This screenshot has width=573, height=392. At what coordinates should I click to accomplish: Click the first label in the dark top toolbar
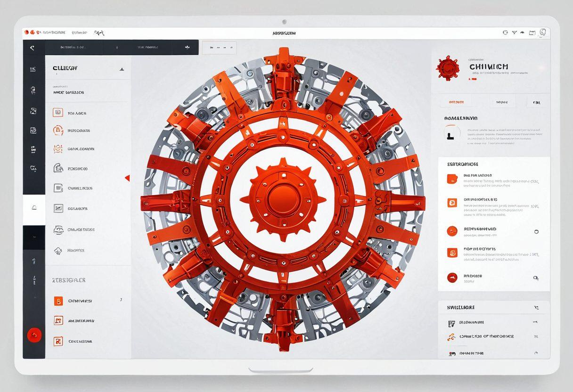click(72, 48)
